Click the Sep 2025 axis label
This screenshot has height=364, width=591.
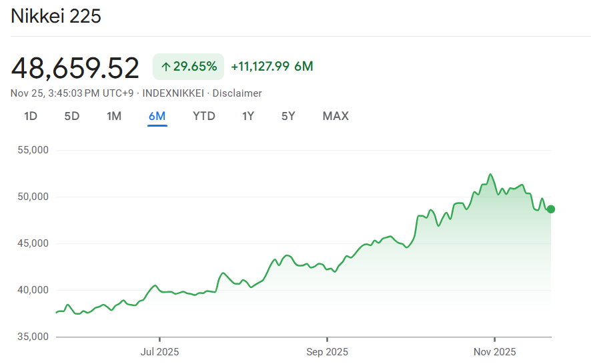327,351
